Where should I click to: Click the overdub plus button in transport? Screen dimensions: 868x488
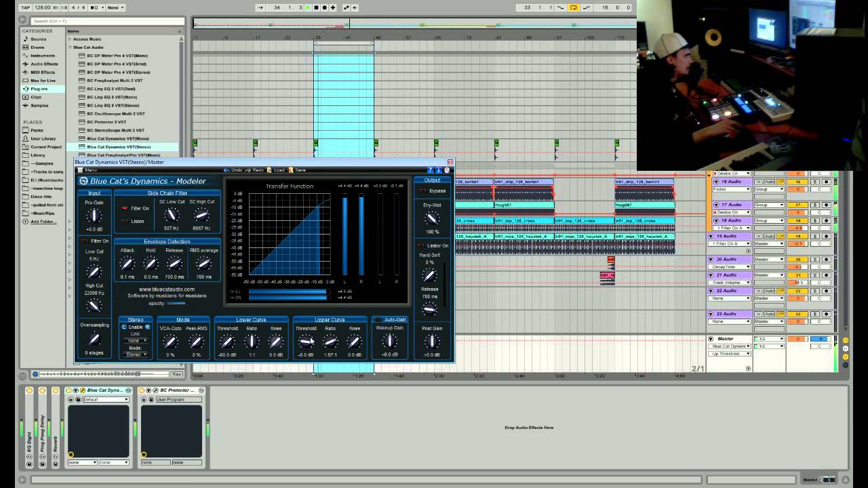(333, 7)
